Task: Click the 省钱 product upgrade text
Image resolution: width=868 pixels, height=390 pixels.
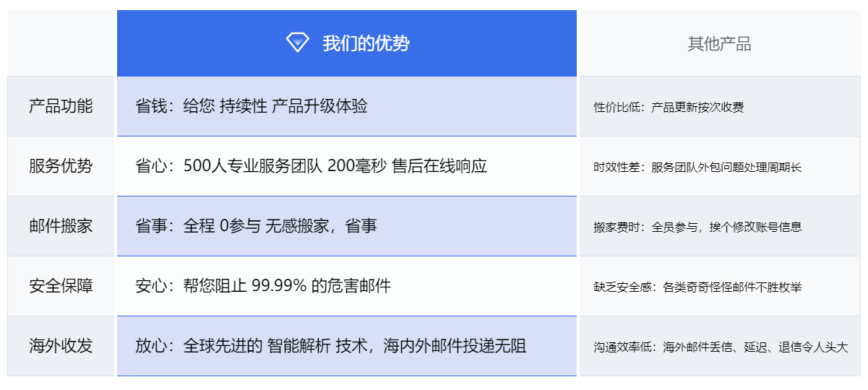Action: [x=252, y=106]
